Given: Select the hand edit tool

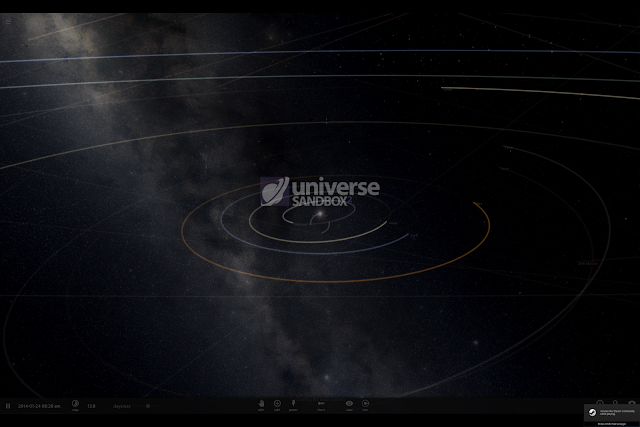Looking at the screenshot, I should coord(261,405).
